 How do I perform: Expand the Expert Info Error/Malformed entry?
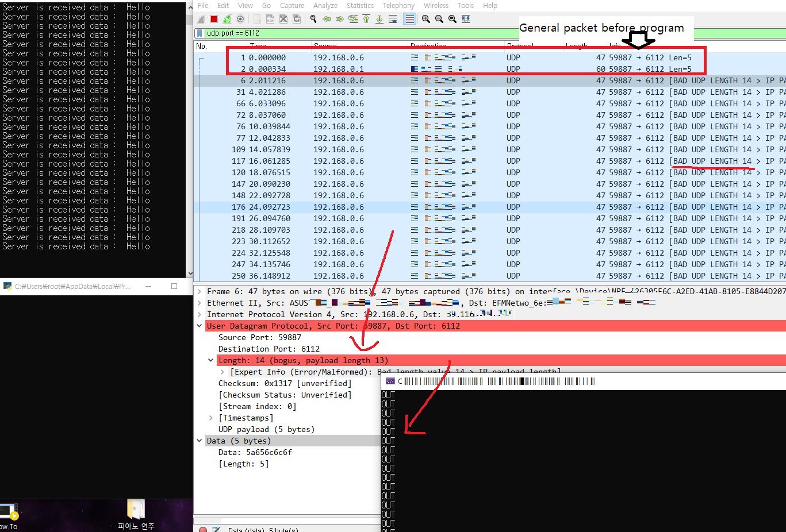click(x=222, y=371)
